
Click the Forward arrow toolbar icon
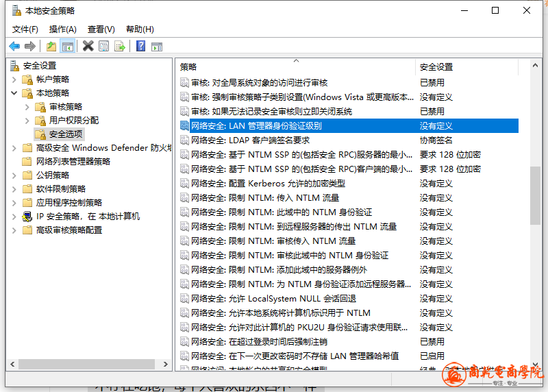30,46
